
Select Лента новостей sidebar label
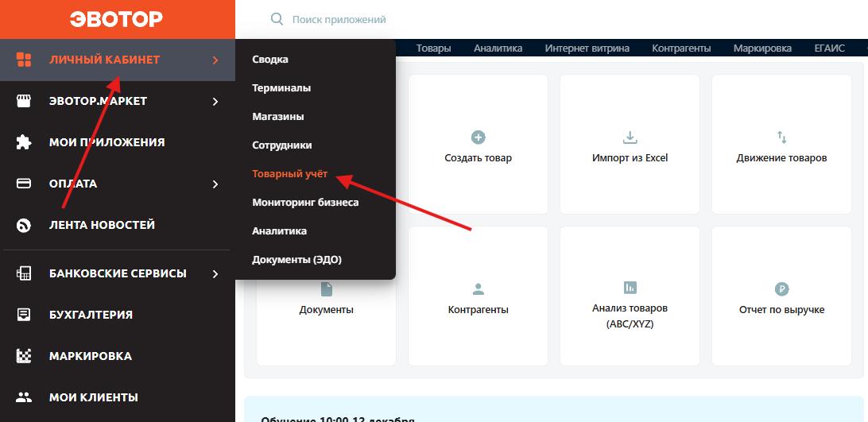pyautogui.click(x=102, y=225)
